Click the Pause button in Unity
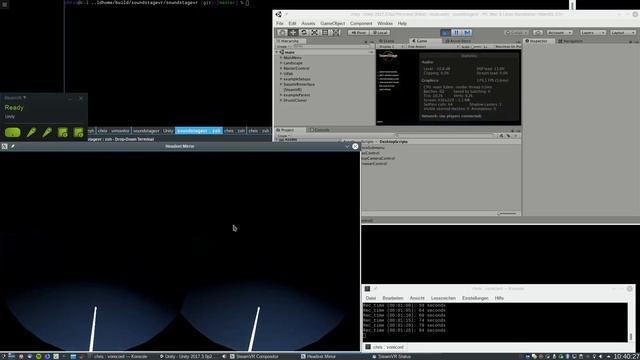Viewport: 640px width, 360px height. pos(456,32)
